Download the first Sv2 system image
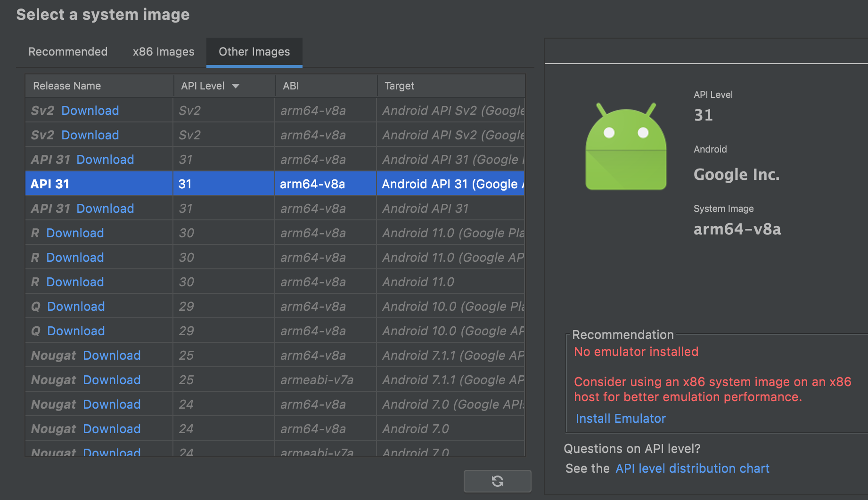868x500 pixels. [x=90, y=110]
